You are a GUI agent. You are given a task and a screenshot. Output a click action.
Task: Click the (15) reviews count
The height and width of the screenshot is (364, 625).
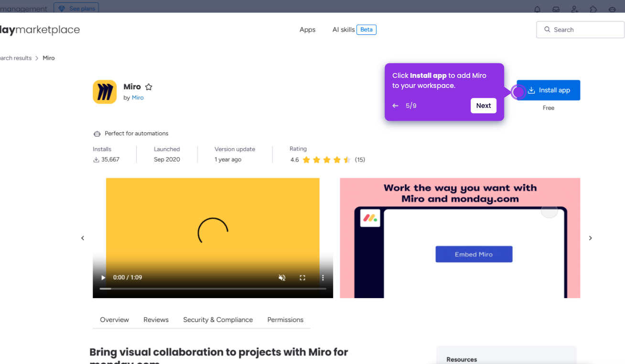click(x=360, y=160)
